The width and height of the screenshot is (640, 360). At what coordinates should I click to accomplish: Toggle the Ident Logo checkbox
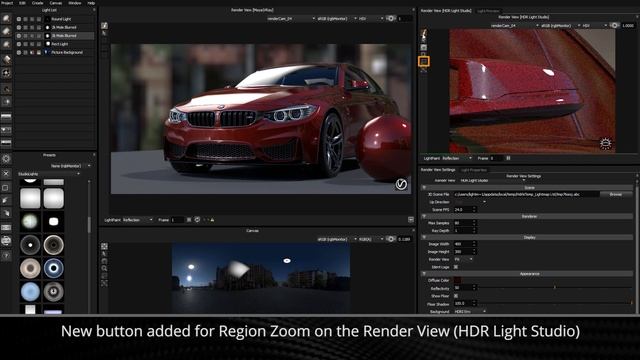[x=456, y=267]
